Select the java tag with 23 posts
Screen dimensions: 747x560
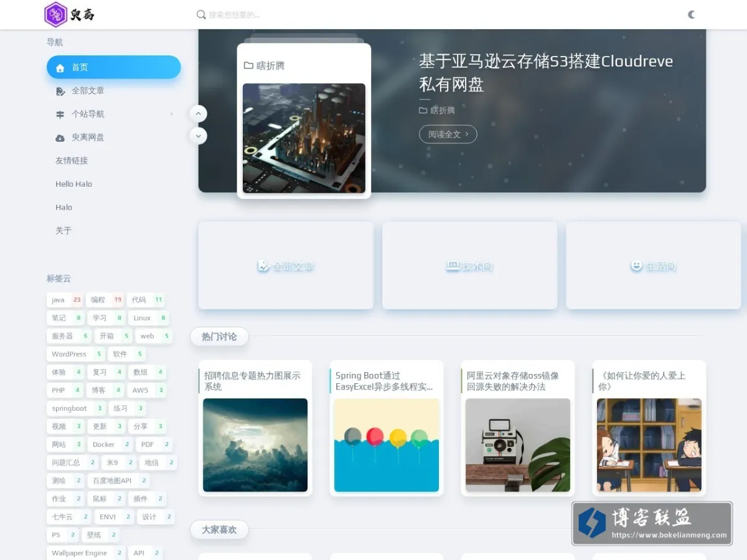pyautogui.click(x=65, y=300)
